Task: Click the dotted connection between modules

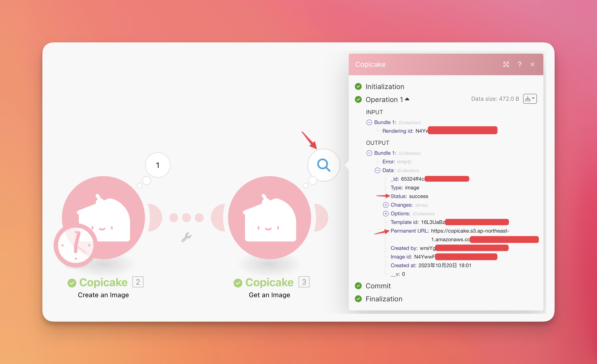Action: pos(186,217)
